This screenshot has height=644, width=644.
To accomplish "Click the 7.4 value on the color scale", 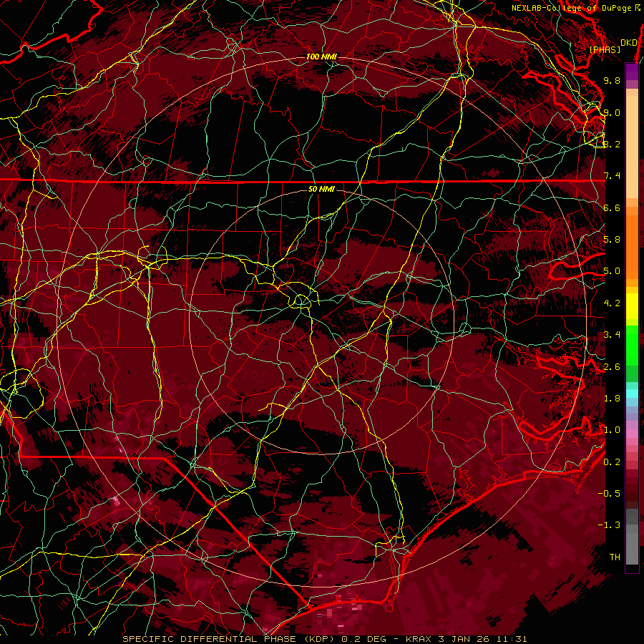I will [x=612, y=176].
